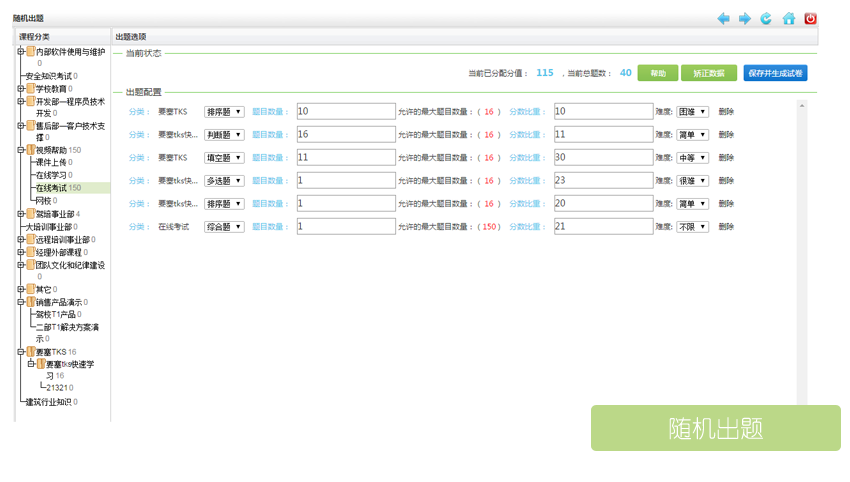Click the blue 保存并生成试卷 button

(x=775, y=73)
